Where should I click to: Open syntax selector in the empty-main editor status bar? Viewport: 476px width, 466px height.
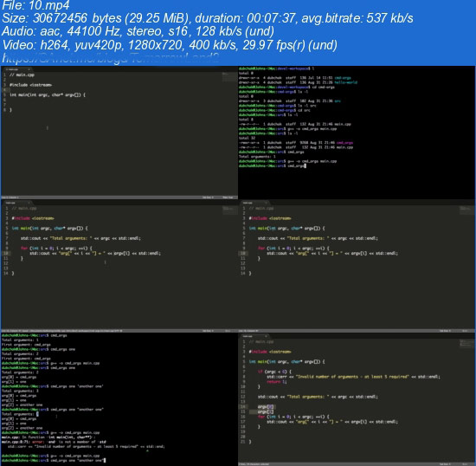[x=228, y=197]
